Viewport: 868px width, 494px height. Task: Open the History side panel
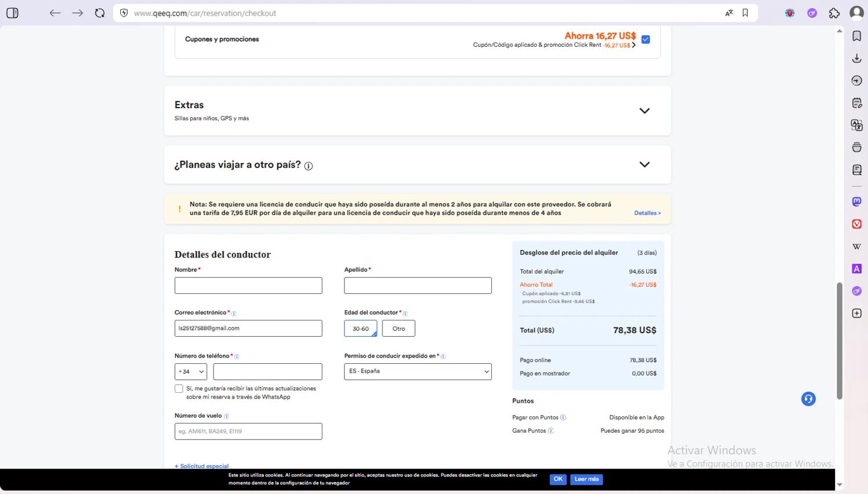(x=857, y=80)
